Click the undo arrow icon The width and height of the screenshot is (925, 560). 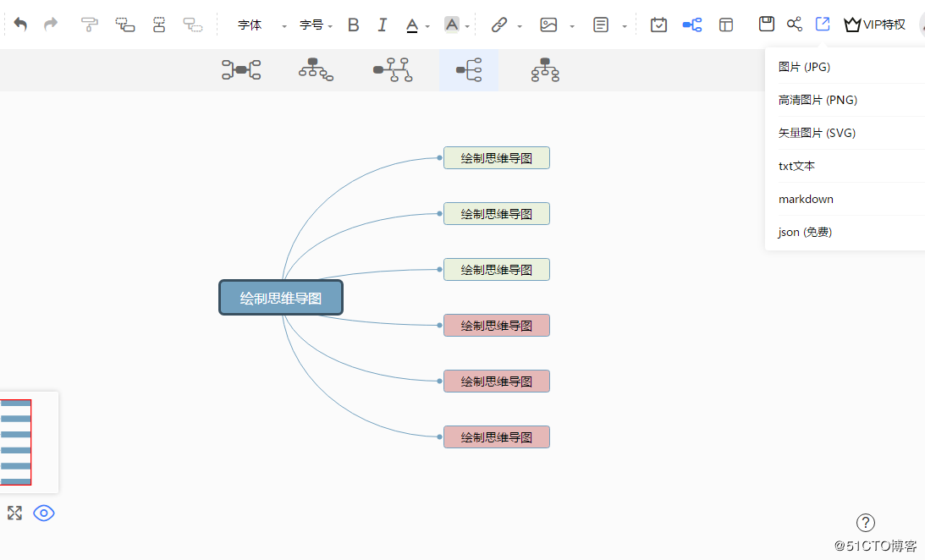(20, 25)
